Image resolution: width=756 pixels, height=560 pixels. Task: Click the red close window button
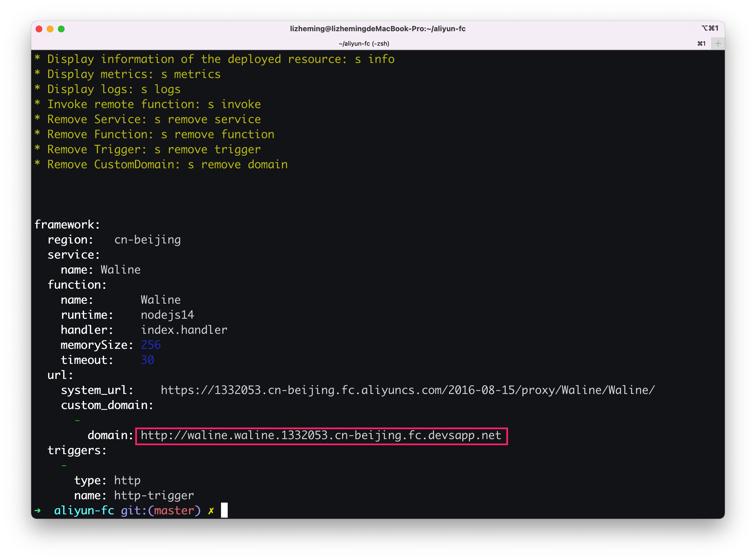39,29
